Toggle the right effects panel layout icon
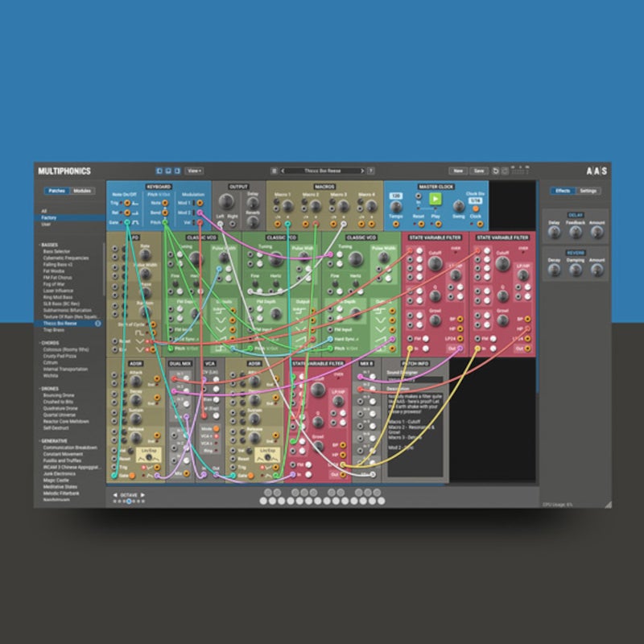The width and height of the screenshot is (644, 644). click(177, 171)
